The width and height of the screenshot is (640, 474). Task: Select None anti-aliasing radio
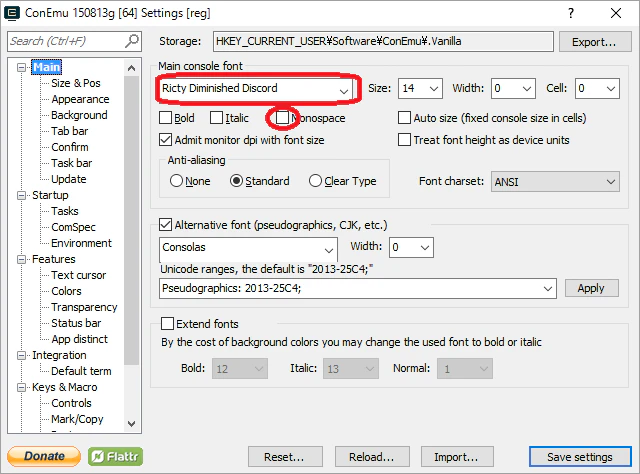click(176, 181)
